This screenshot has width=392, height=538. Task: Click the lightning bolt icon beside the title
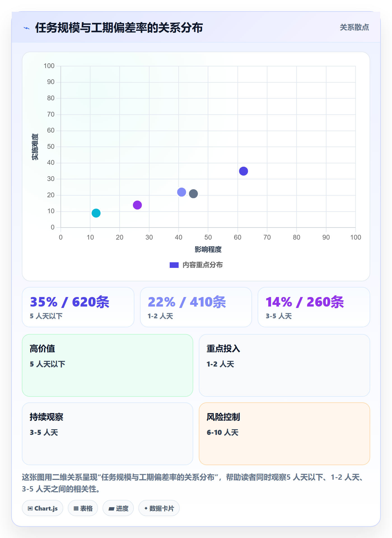(x=27, y=28)
